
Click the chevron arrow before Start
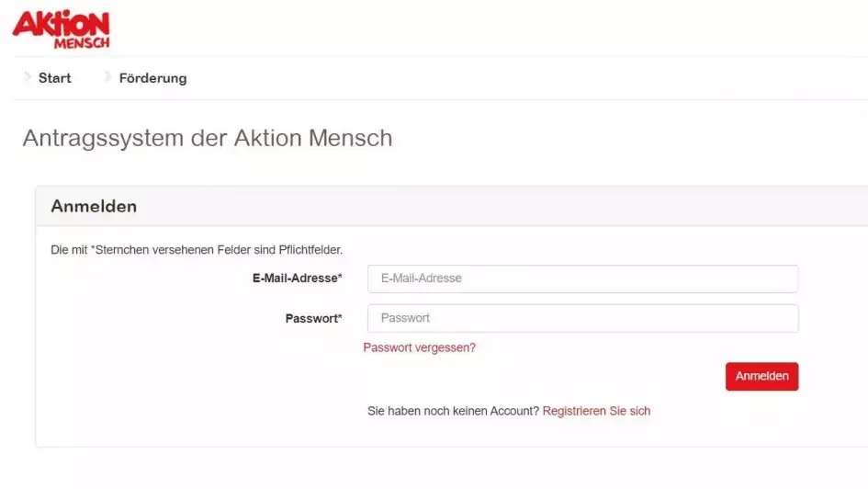pos(28,77)
